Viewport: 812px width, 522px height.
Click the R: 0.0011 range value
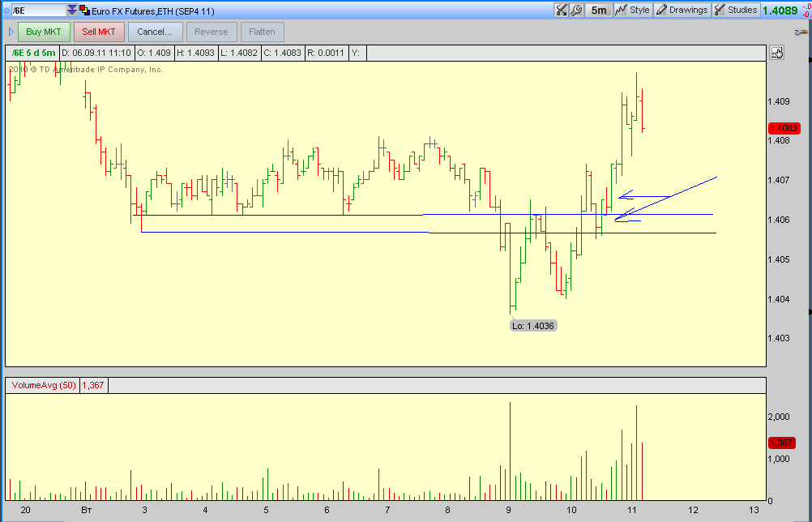click(x=325, y=53)
